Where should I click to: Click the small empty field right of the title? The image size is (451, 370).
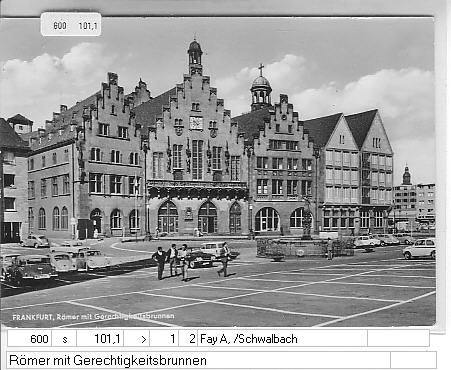413,360
